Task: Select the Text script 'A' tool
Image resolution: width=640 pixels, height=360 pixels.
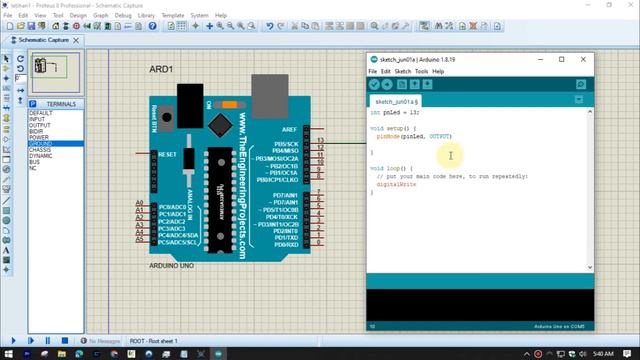Action: click(x=6, y=250)
